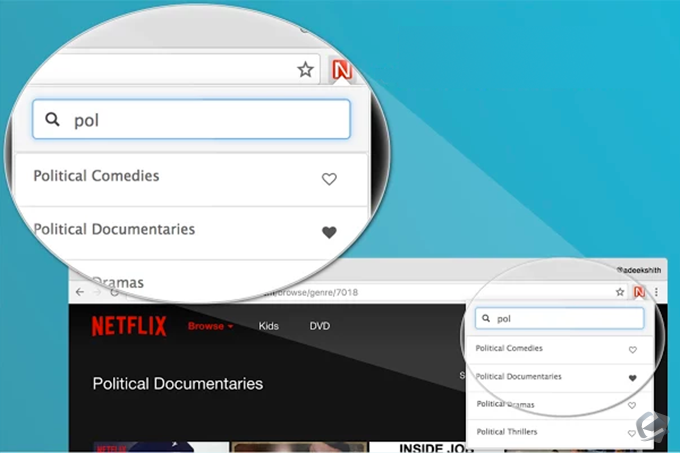Select Political Comedies in the magnified list
This screenshot has width=680, height=453.
[96, 176]
